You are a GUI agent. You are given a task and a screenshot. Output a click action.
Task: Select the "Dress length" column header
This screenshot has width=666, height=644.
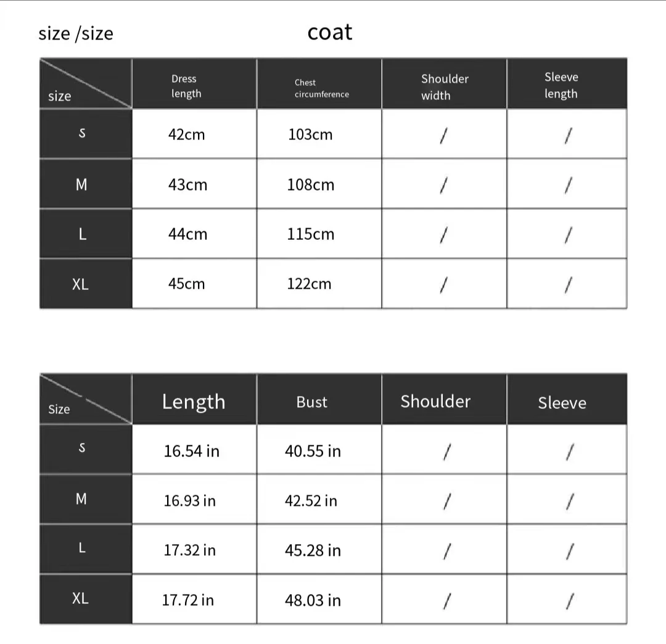[186, 86]
